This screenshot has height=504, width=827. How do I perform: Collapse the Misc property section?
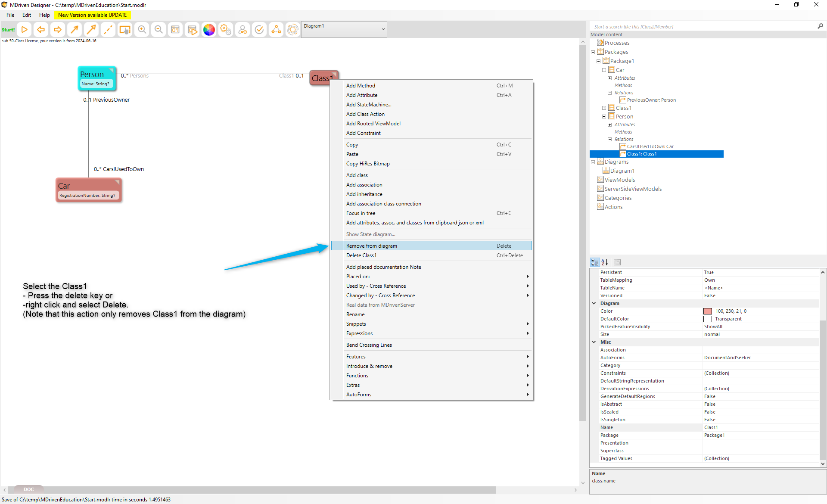pos(594,342)
